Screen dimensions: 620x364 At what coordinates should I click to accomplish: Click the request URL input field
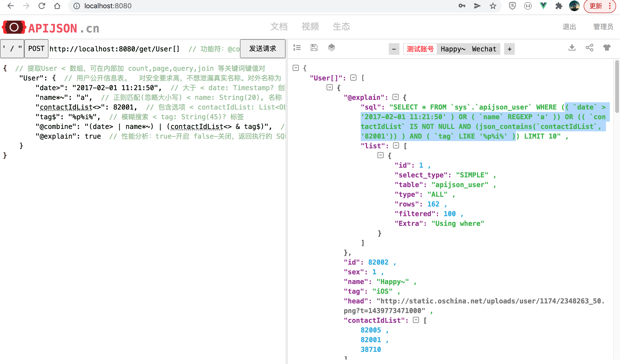[x=114, y=49]
